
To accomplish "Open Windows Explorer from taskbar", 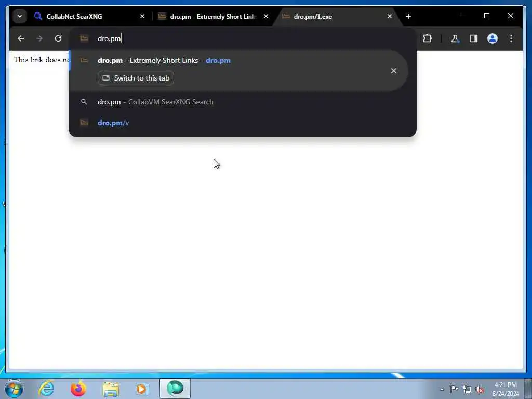I will (x=110, y=389).
